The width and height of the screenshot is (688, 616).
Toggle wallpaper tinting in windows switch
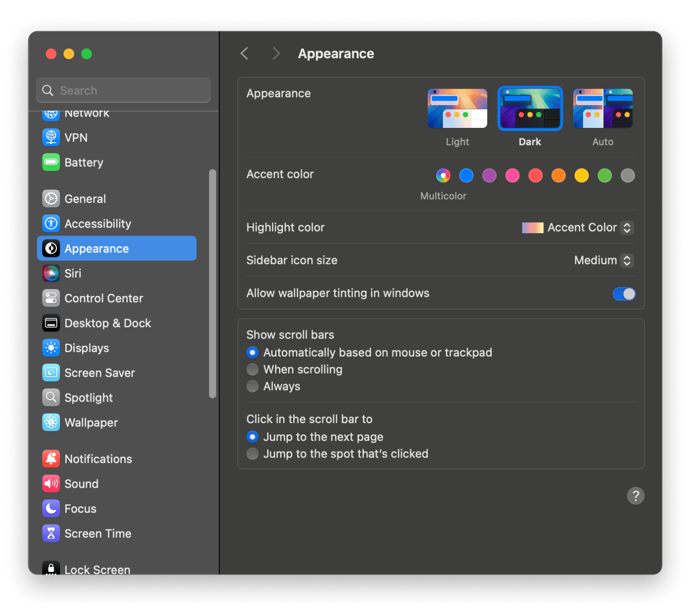pos(624,293)
